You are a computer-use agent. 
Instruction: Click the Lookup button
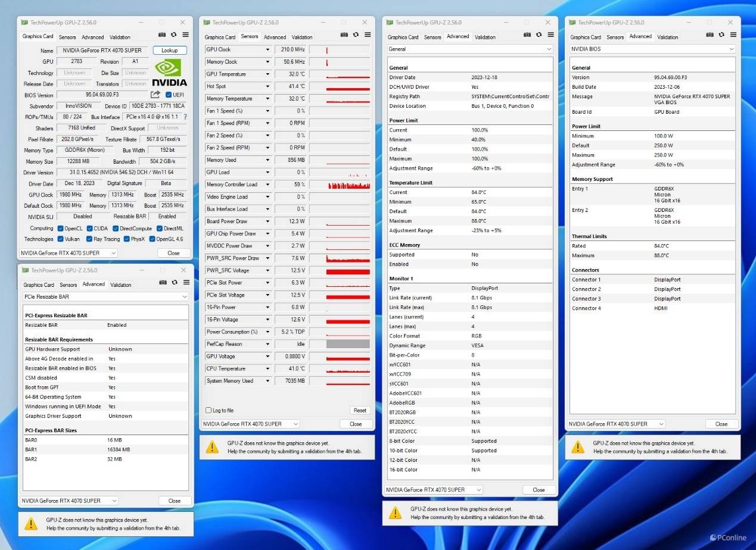(x=170, y=51)
